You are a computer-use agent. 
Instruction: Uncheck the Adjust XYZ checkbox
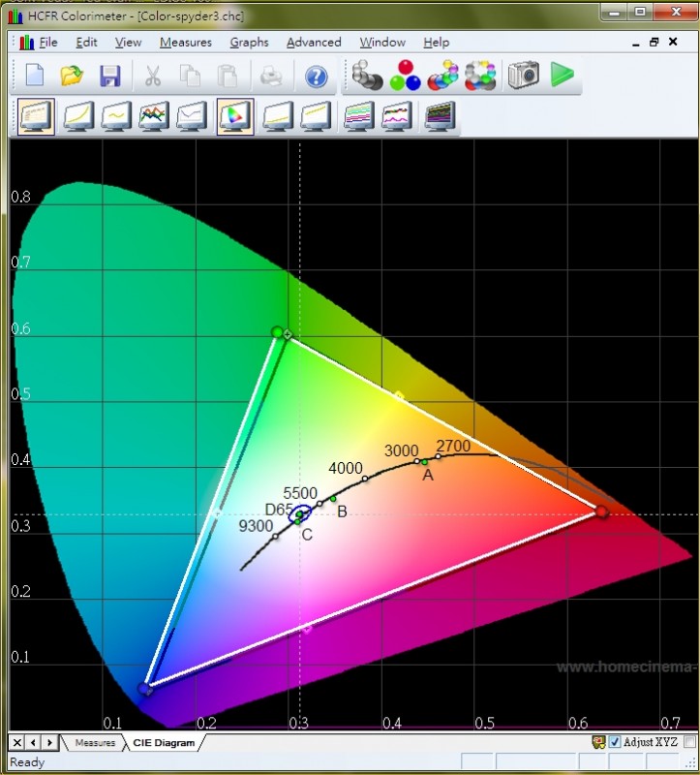614,742
